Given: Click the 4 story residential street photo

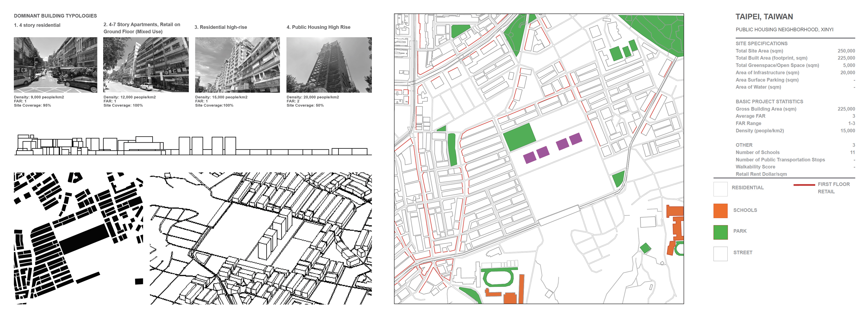Looking at the screenshot, I should pos(55,65).
